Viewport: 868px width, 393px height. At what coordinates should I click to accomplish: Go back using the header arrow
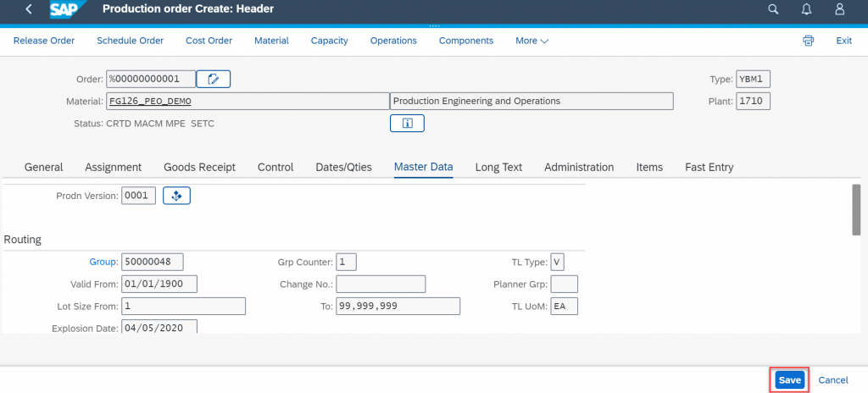28,8
